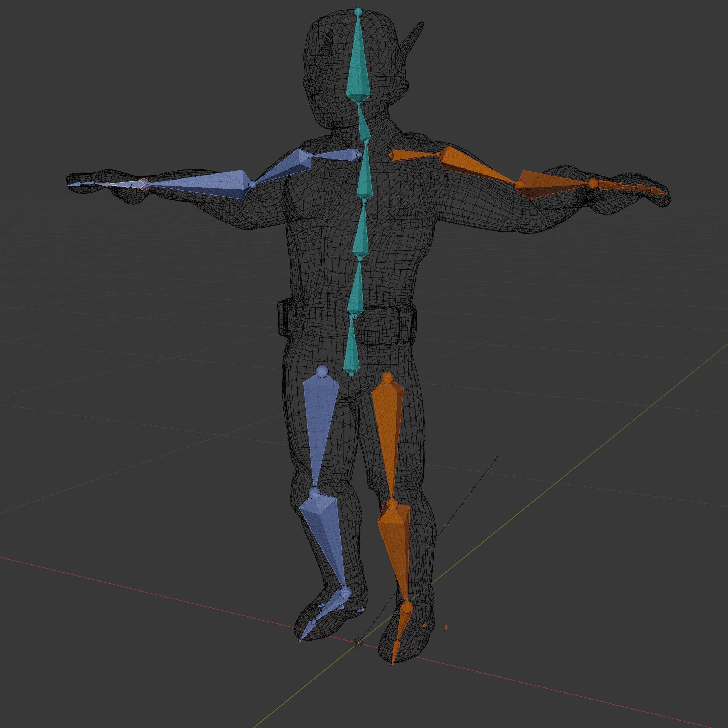Select the blue shoulder bone

[x=335, y=155]
